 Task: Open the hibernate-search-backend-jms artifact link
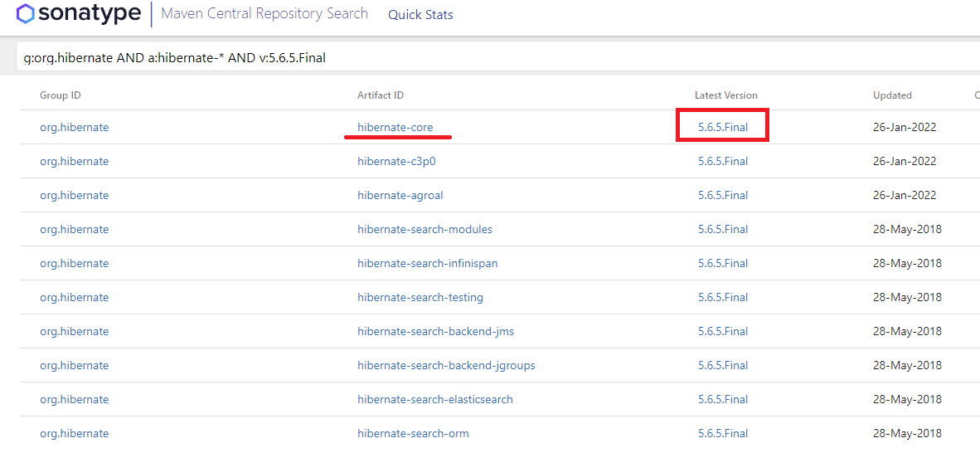click(x=435, y=331)
